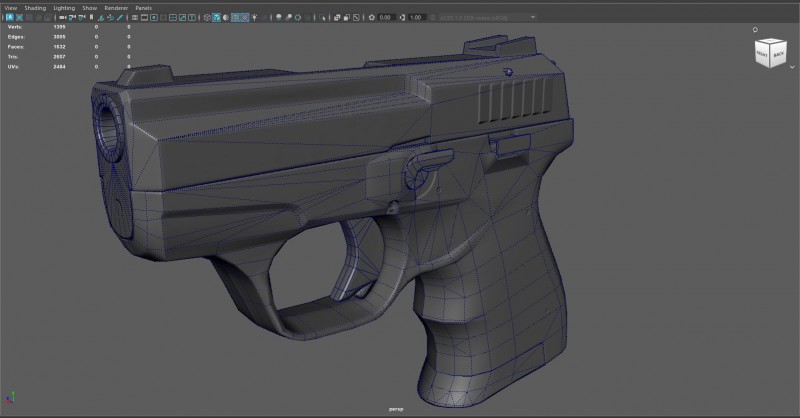Click the persp camera name label
Image resolution: width=800 pixels, height=418 pixels.
pyautogui.click(x=396, y=409)
